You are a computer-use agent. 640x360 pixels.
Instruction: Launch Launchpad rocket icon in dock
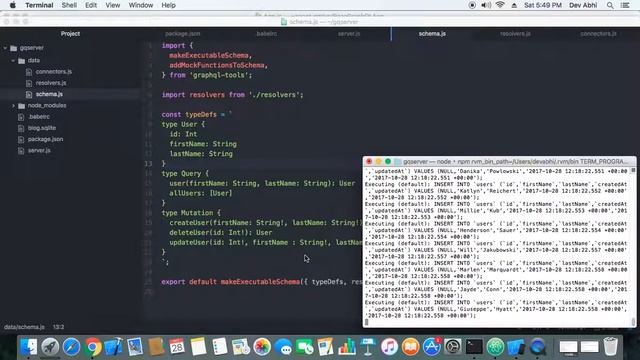coord(50,347)
